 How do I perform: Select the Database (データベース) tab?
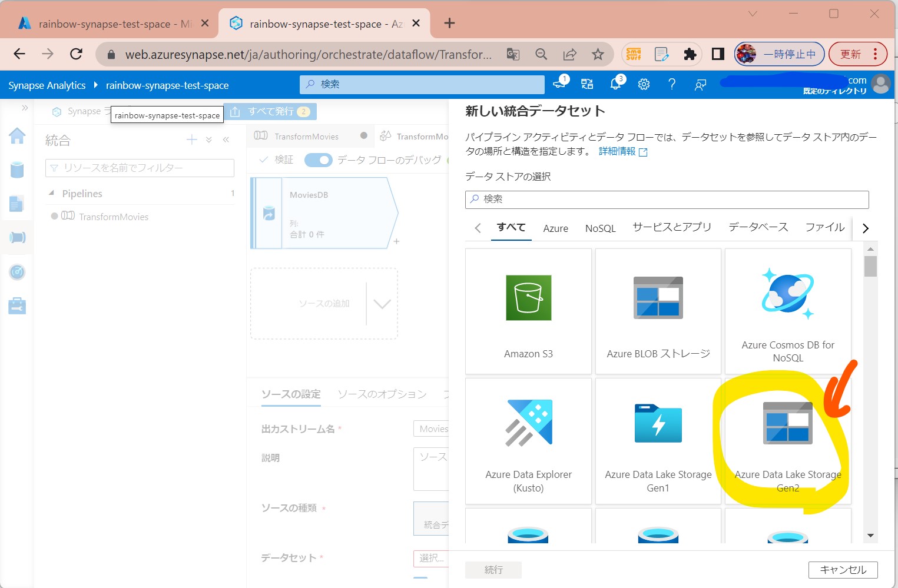click(758, 227)
